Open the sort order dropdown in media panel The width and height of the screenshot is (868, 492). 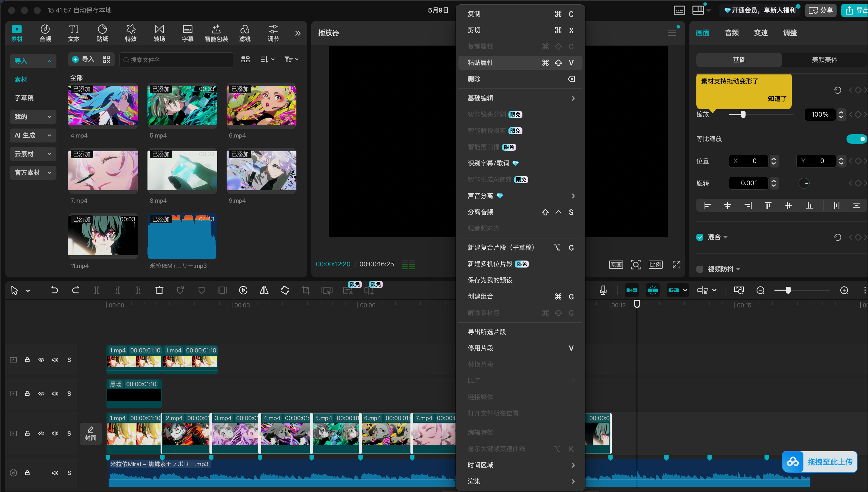tap(267, 60)
